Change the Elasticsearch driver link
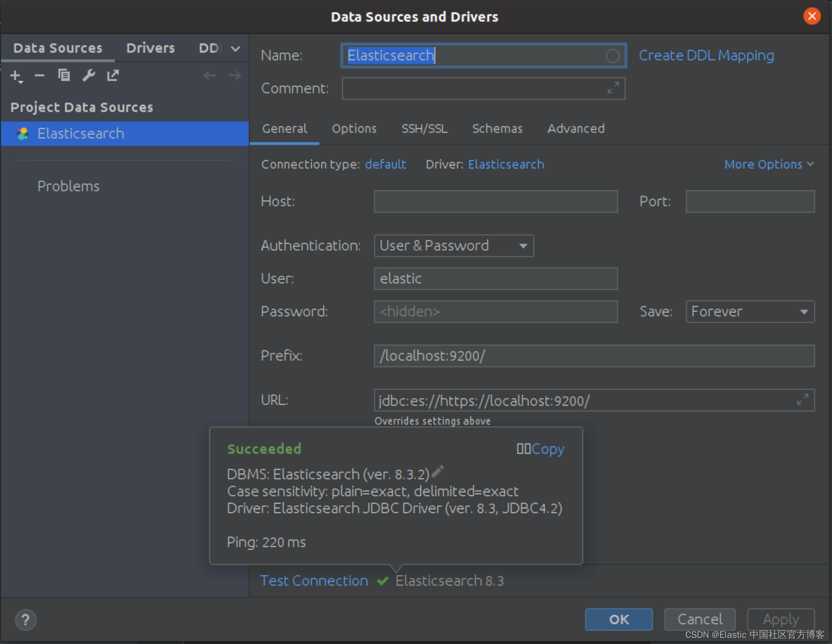832x644 pixels. [506, 164]
